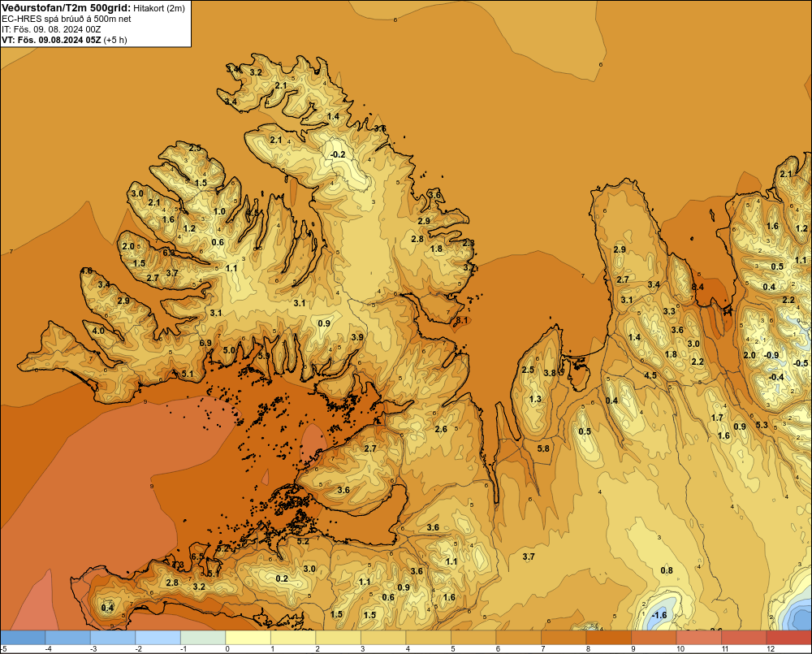The height and width of the screenshot is (654, 812).
Task: Click the temperature value "5.0"
Action: point(229,350)
